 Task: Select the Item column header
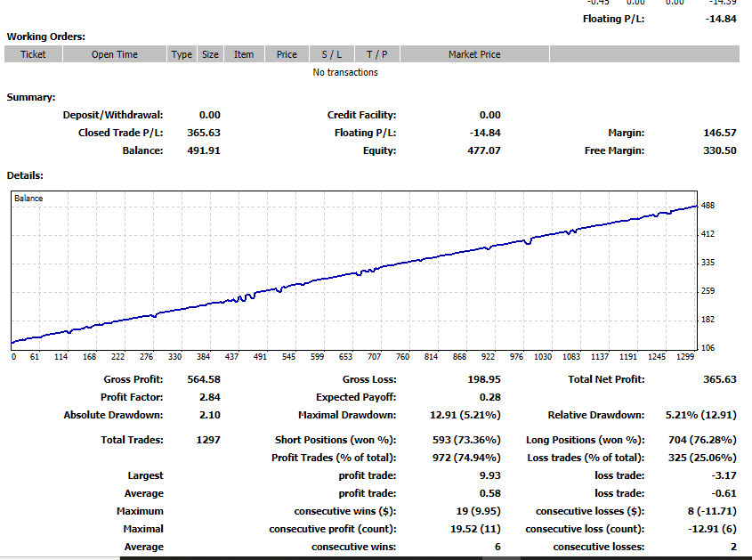pos(244,54)
